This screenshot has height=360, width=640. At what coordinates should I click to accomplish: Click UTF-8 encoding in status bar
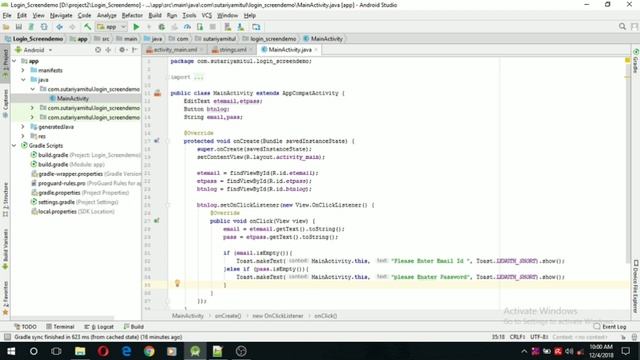539,337
